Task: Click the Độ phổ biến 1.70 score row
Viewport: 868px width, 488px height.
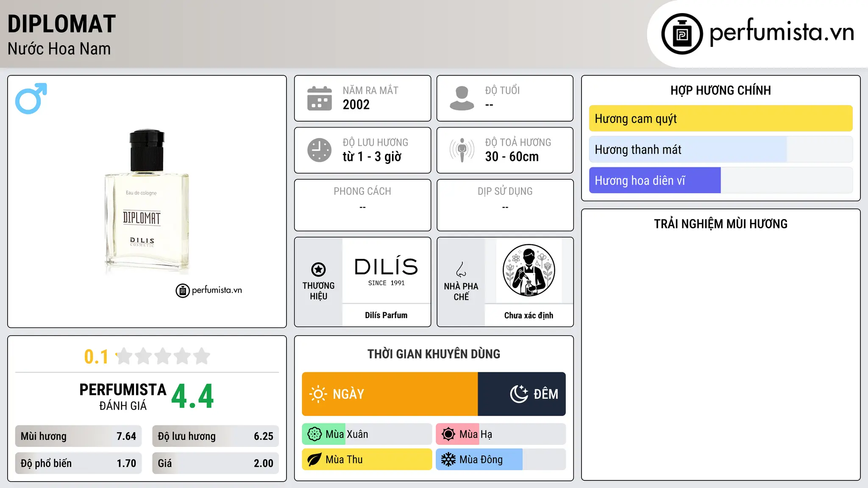Action: pyautogui.click(x=78, y=463)
